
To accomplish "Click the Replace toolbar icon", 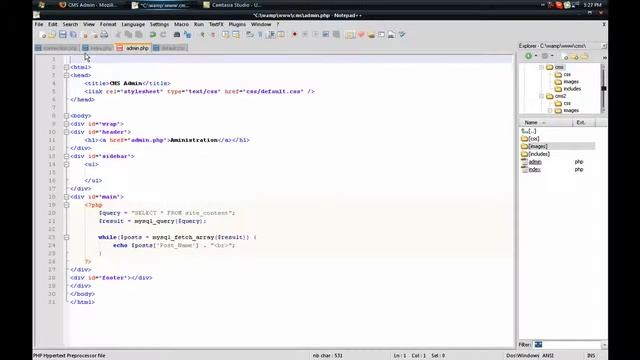I will [187, 35].
